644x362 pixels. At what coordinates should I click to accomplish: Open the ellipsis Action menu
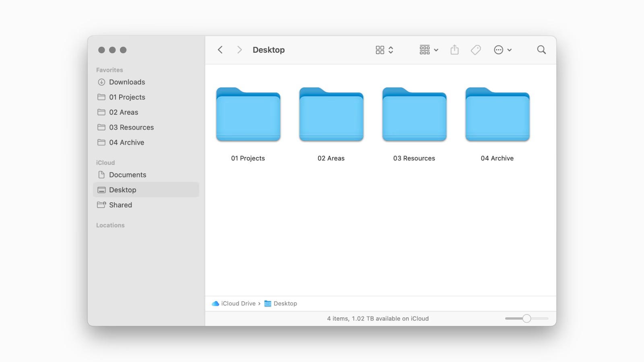click(x=503, y=50)
